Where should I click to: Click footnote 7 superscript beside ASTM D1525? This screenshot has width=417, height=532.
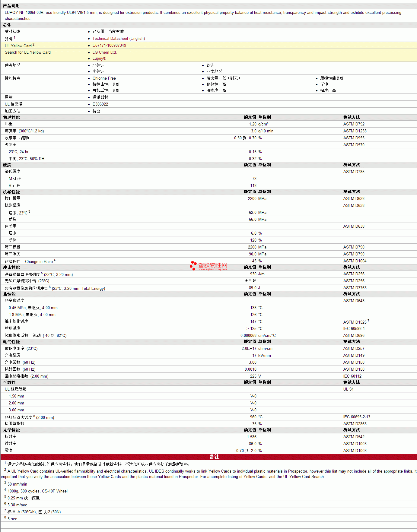[368, 321]
